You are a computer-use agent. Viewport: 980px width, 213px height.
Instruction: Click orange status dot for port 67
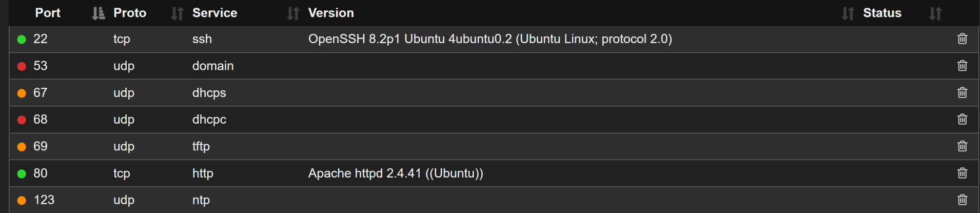click(22, 93)
